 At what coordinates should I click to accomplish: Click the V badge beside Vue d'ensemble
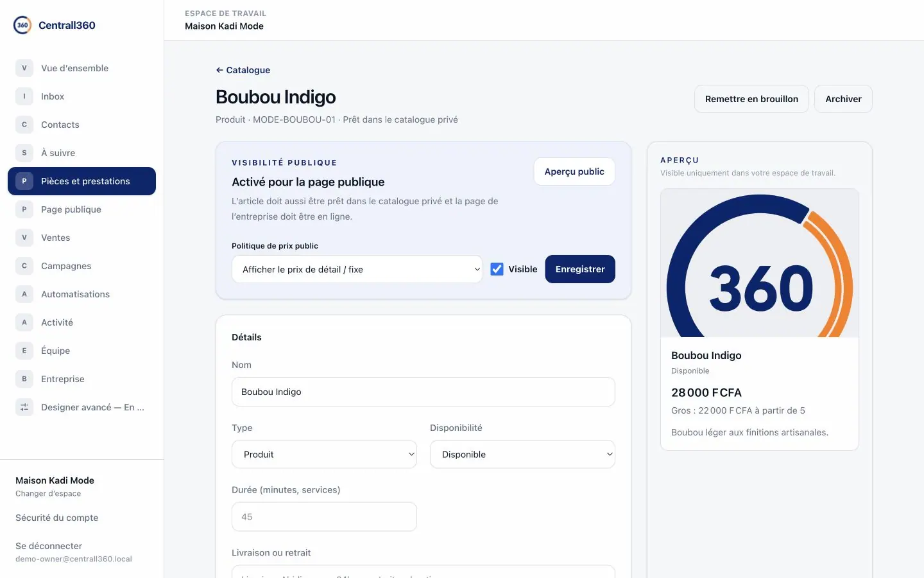[x=24, y=68]
